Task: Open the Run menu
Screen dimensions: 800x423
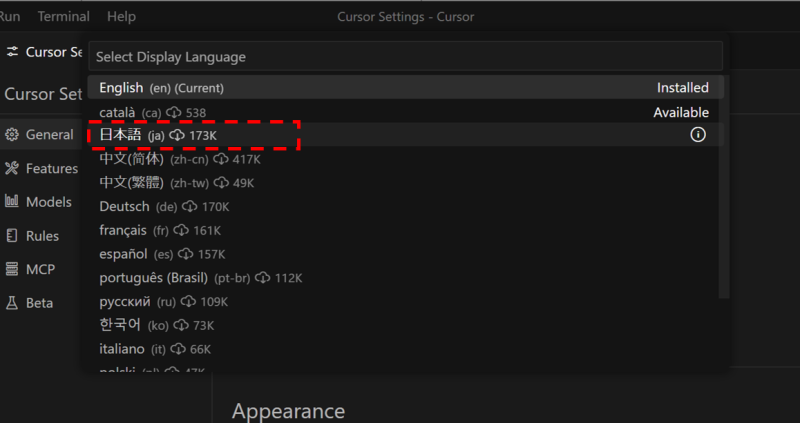Action: [x=10, y=17]
